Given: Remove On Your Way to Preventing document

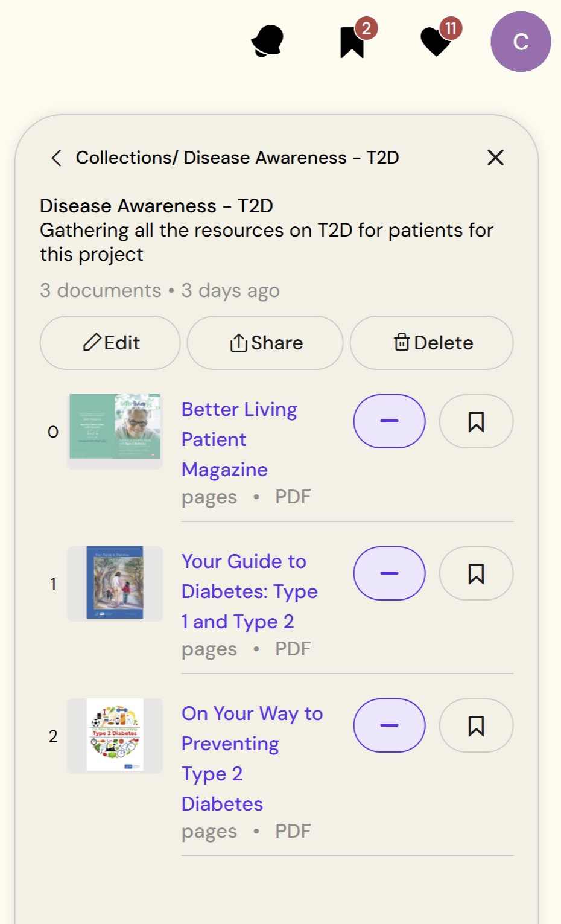Looking at the screenshot, I should (x=389, y=725).
